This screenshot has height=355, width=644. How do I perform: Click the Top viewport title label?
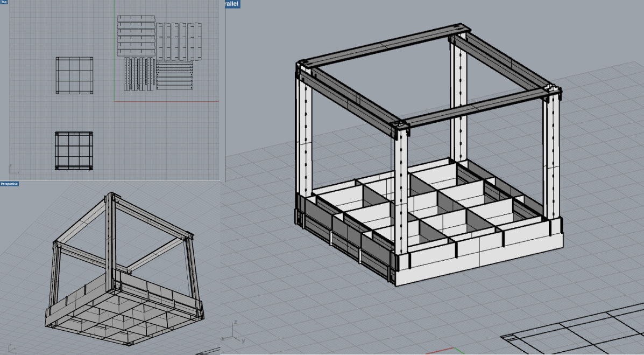tap(4, 2)
